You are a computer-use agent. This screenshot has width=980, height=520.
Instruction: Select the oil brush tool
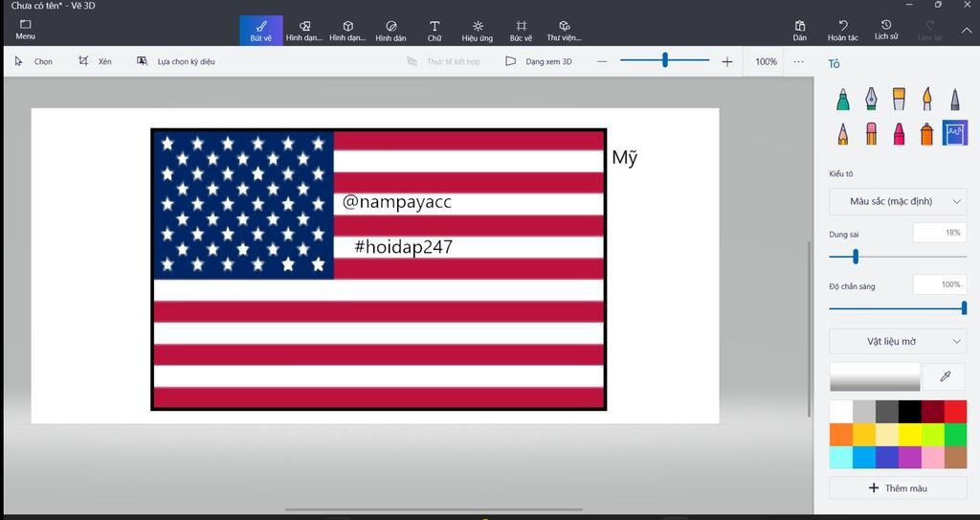click(899, 100)
